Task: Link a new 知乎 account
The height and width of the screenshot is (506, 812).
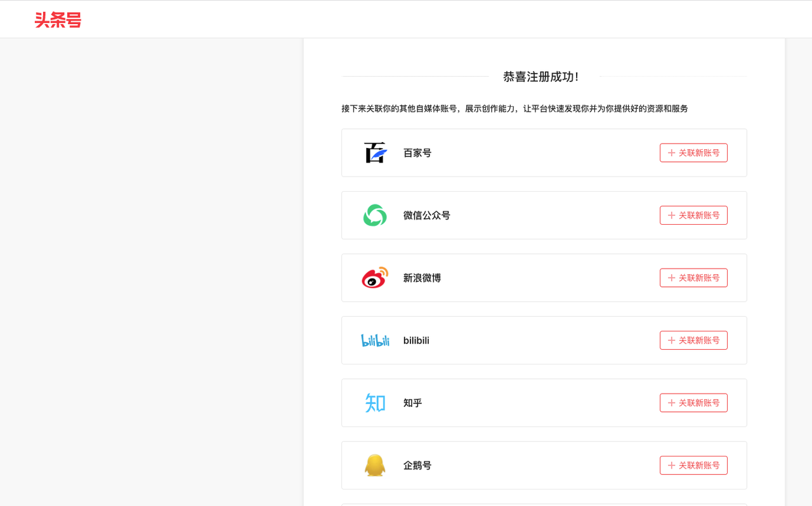Action: coord(693,403)
